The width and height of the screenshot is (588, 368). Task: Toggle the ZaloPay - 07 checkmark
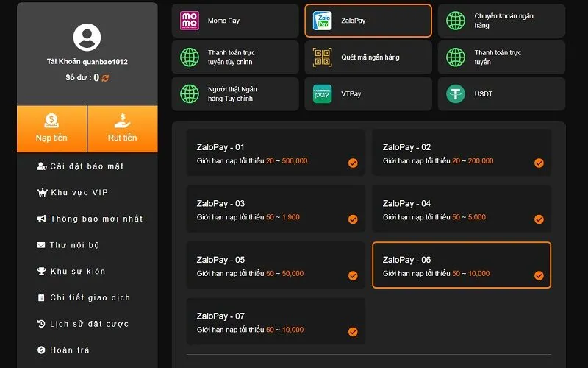pyautogui.click(x=353, y=332)
